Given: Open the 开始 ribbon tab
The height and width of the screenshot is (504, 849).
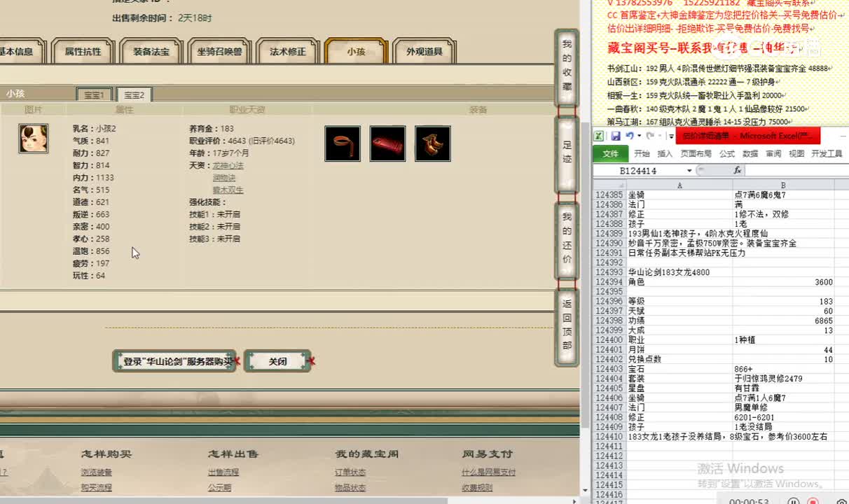Looking at the screenshot, I should point(642,153).
